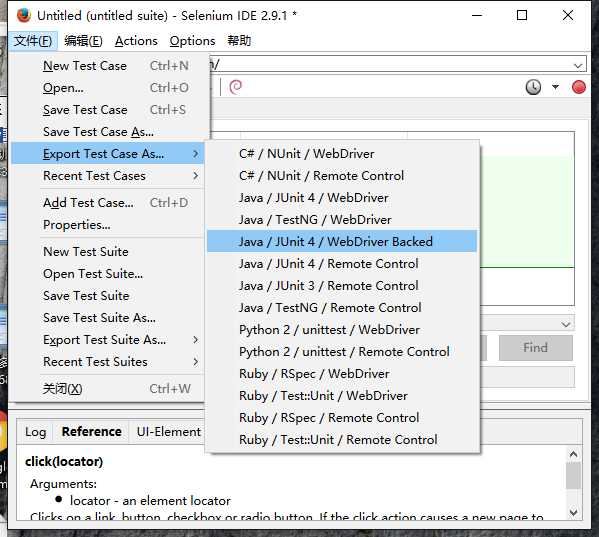
Task: Click the pink spiral rollup icon
Action: coord(235,87)
